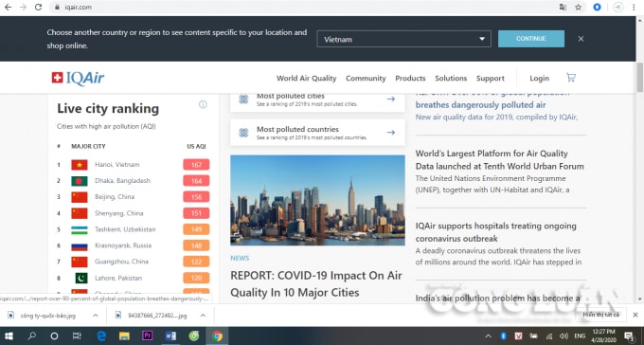The height and width of the screenshot is (345, 644).
Task: Click the Pakistan flag icon
Action: click(81, 278)
